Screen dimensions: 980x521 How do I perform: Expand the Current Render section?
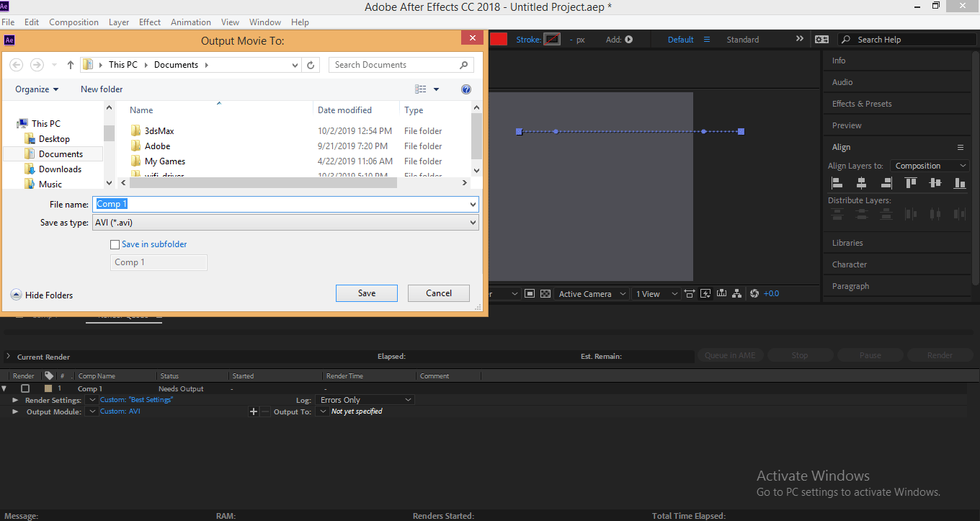pyautogui.click(x=8, y=357)
